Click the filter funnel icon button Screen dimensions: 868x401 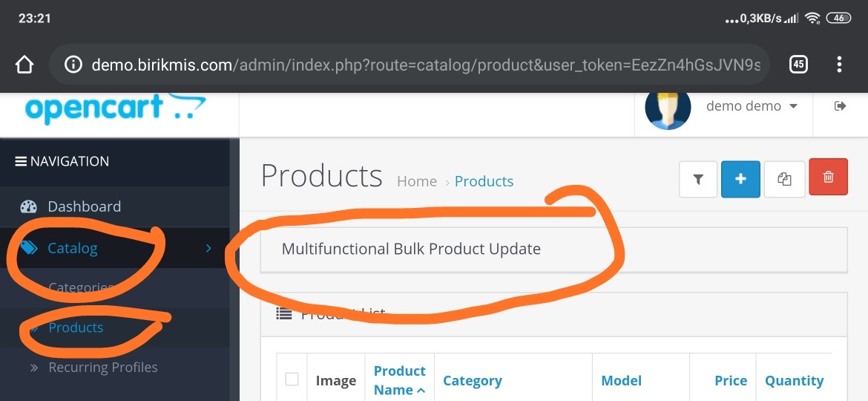point(698,179)
